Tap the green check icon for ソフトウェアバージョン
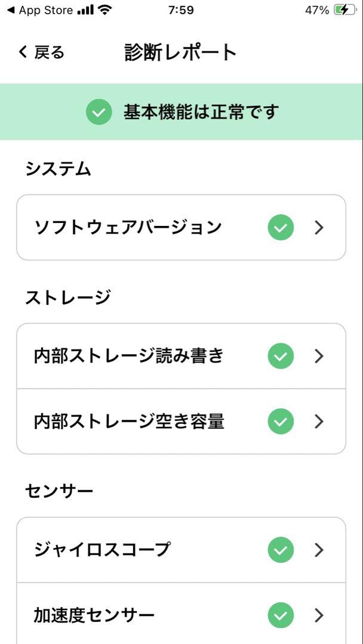The height and width of the screenshot is (644, 363). [281, 227]
